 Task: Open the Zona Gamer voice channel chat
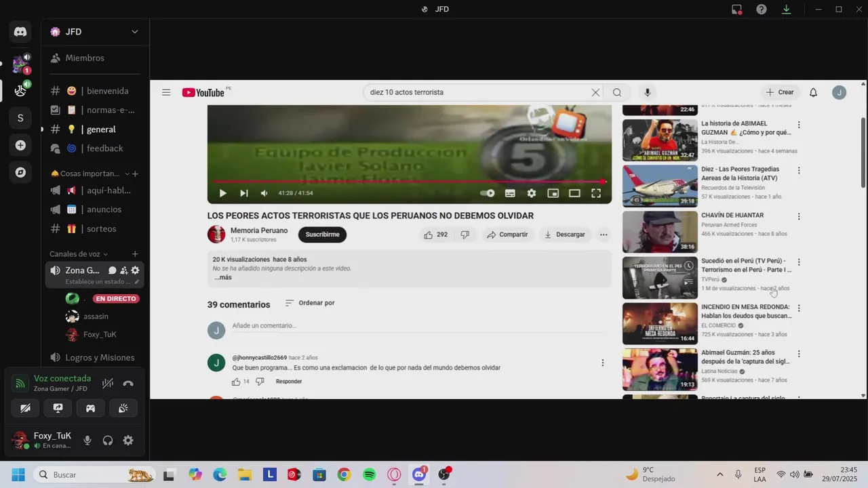[x=113, y=270]
